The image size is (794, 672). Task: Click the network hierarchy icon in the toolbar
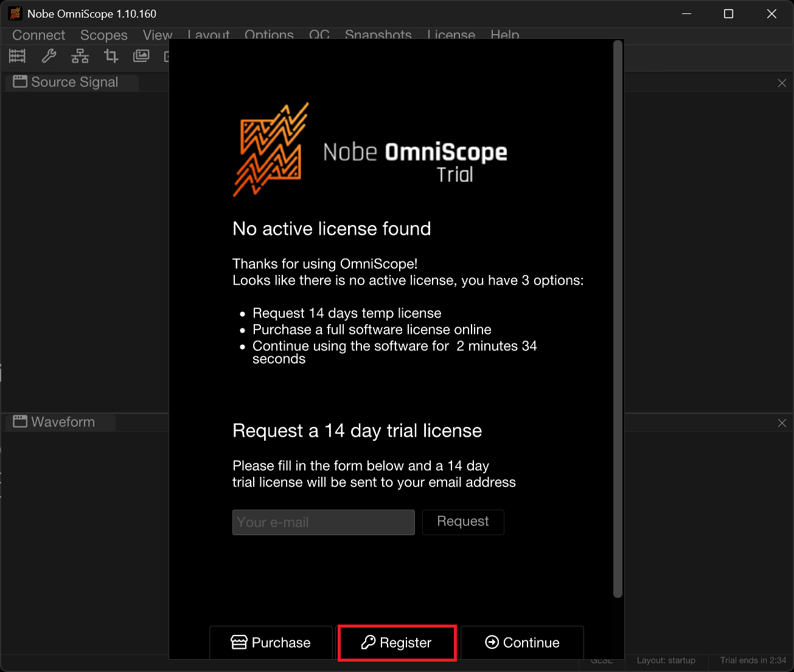(80, 57)
